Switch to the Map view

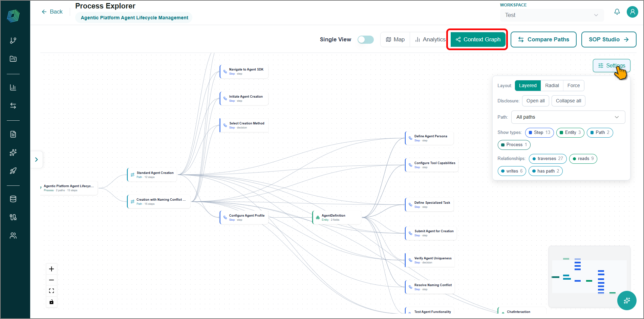pyautogui.click(x=395, y=40)
